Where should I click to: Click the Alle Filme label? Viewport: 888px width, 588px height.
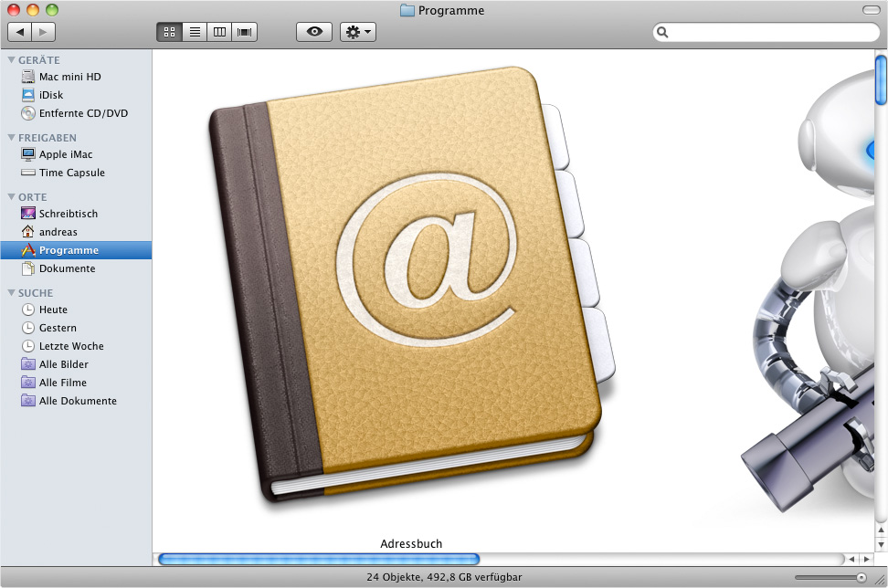[63, 383]
